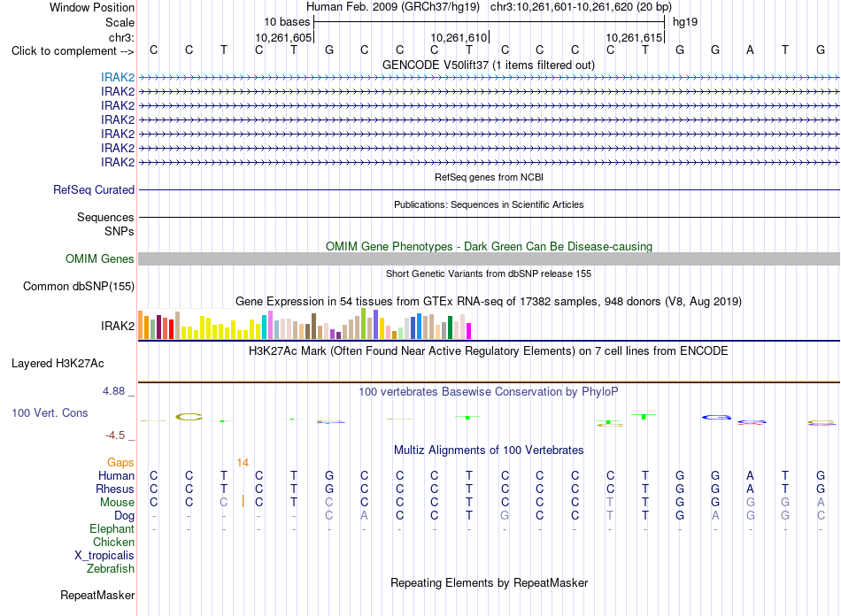This screenshot has height=616, width=841.
Task: Click the first orange bar in GTEx chart
Action: (x=141, y=325)
